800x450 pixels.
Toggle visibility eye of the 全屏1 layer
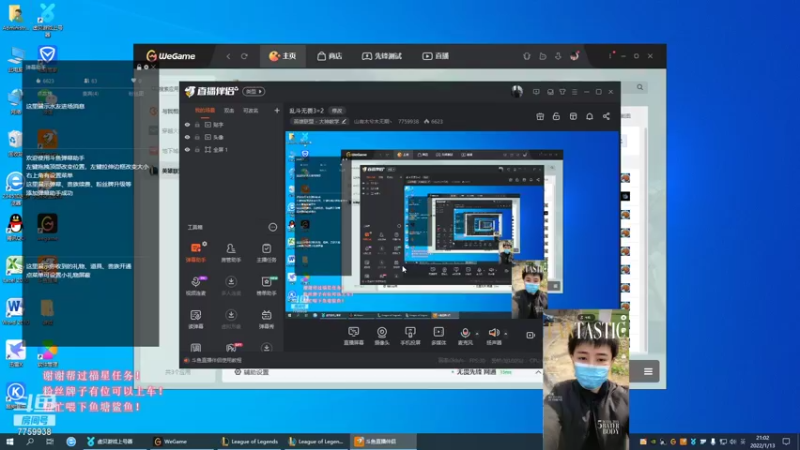pyautogui.click(x=187, y=149)
